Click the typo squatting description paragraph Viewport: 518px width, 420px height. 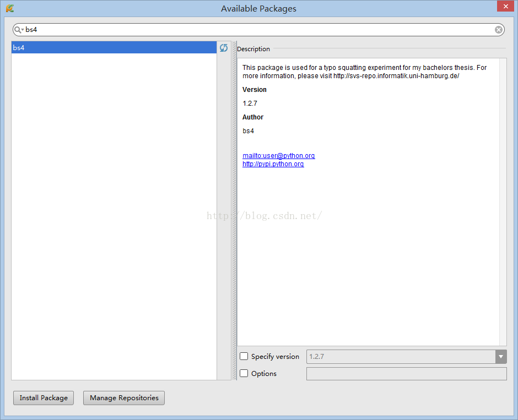(364, 72)
